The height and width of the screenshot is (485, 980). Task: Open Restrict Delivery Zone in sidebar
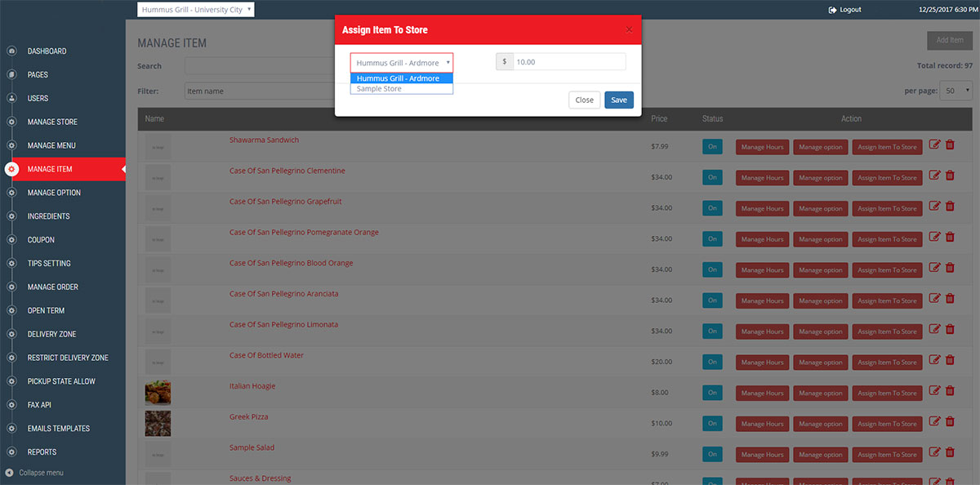click(x=68, y=358)
